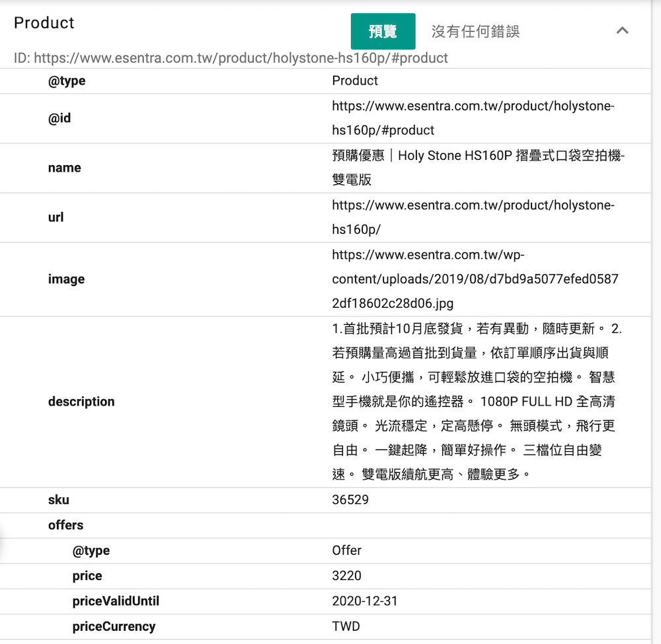Select the sku value 36529
Screen dimensions: 661x644
[x=350, y=500]
